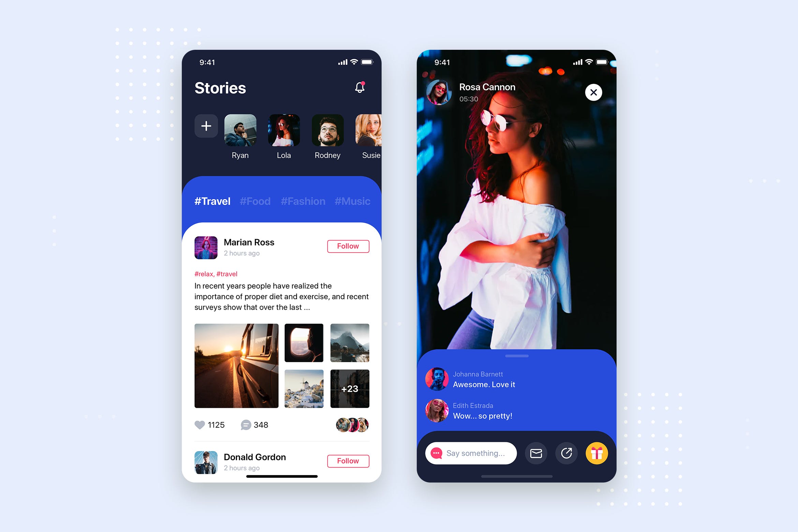The image size is (798, 532).
Task: Tap the close story button
Action: (593, 92)
